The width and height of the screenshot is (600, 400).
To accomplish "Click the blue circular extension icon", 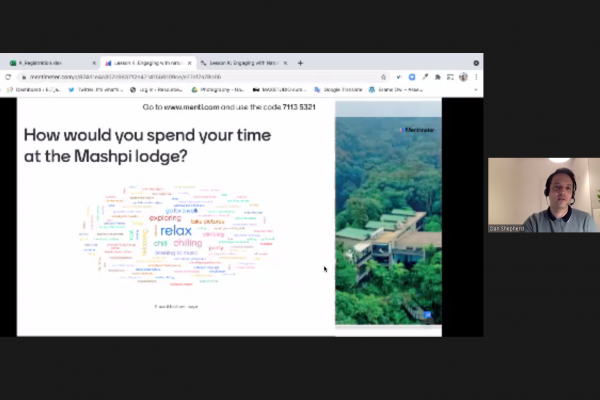I will pos(412,77).
